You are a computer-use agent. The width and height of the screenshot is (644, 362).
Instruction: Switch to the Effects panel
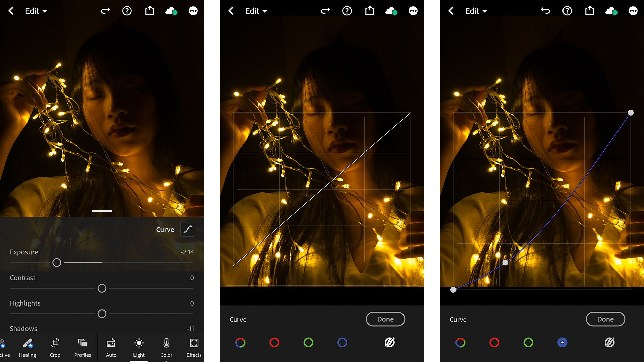point(194,348)
